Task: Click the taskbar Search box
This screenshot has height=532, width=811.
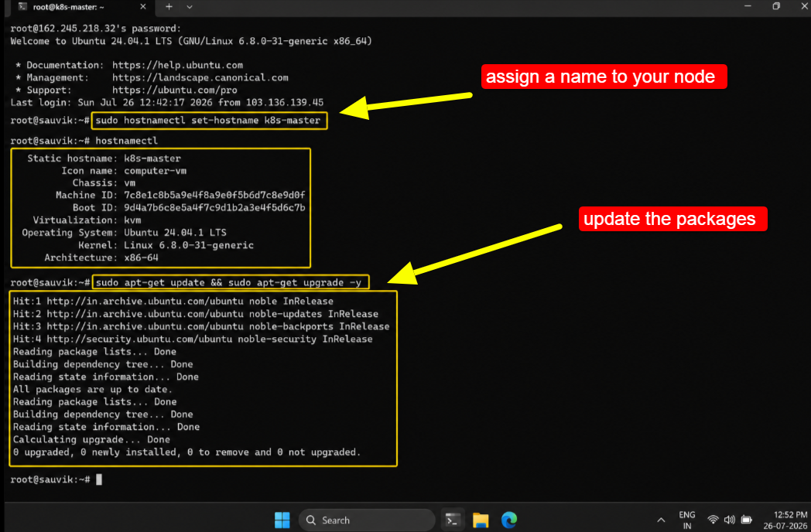Action: tap(367, 520)
